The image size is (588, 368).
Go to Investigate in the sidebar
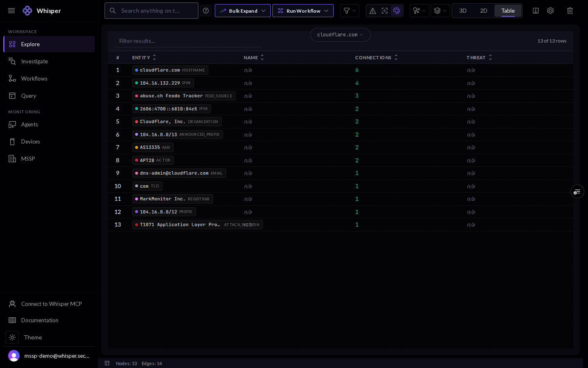tap(49, 61)
